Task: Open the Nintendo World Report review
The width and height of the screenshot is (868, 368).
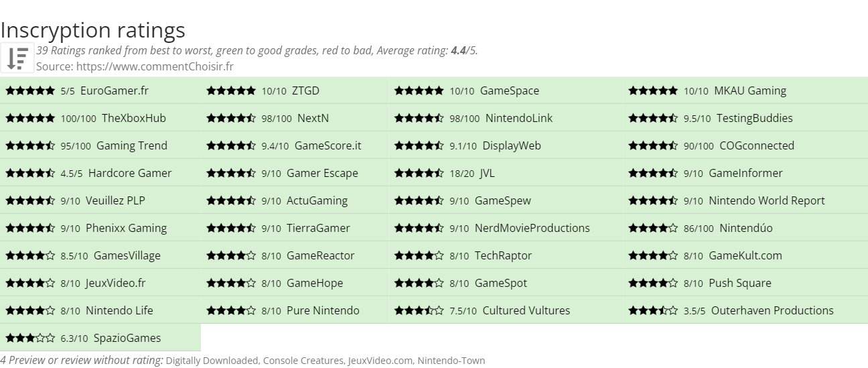Action: [x=766, y=200]
